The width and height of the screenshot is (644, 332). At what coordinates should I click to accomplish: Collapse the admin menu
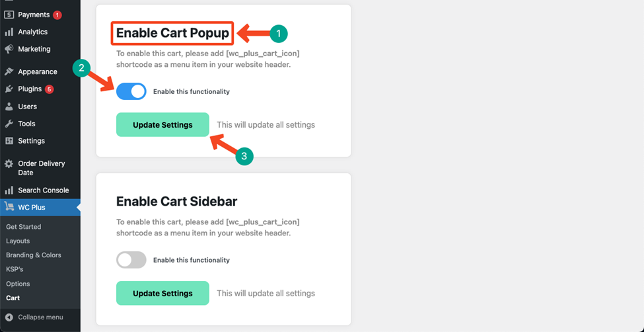click(x=40, y=317)
